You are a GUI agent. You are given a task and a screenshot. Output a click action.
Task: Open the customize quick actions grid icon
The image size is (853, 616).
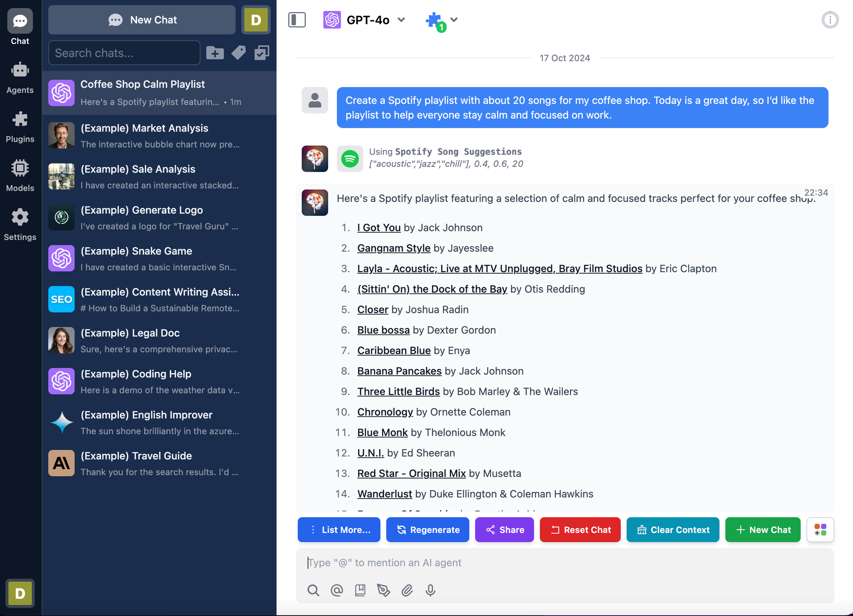tap(820, 530)
